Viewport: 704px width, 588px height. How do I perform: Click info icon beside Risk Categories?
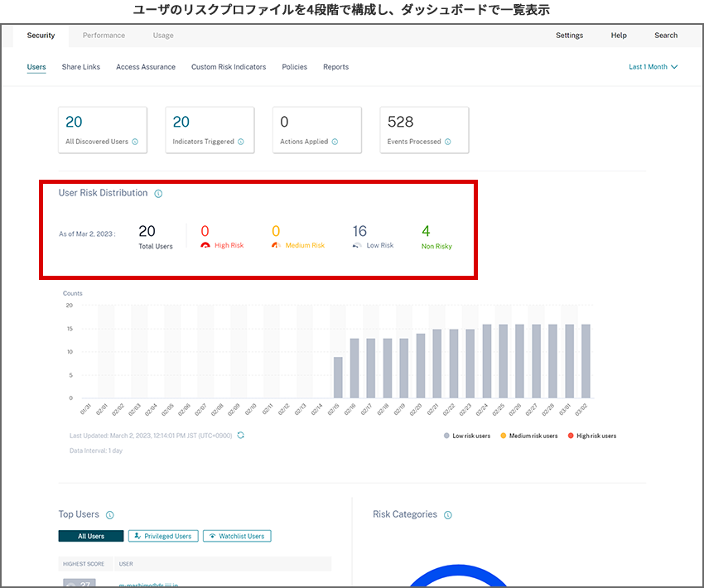(448, 515)
